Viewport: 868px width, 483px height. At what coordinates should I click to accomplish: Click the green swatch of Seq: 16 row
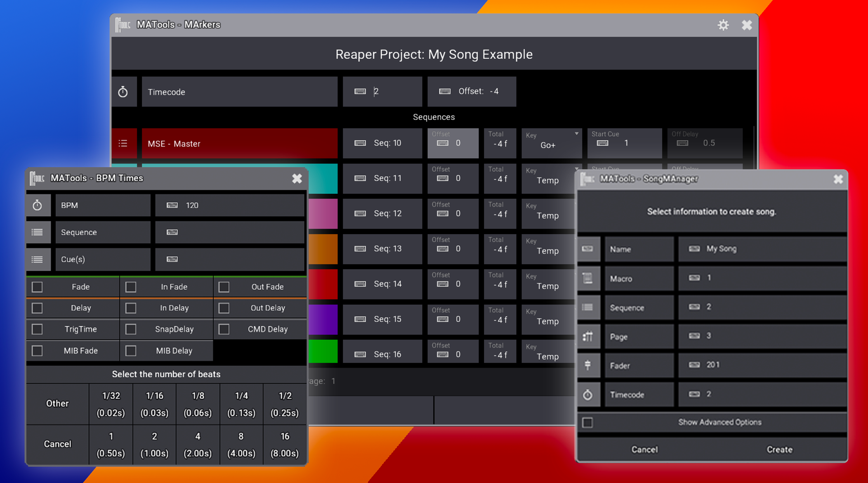click(323, 352)
